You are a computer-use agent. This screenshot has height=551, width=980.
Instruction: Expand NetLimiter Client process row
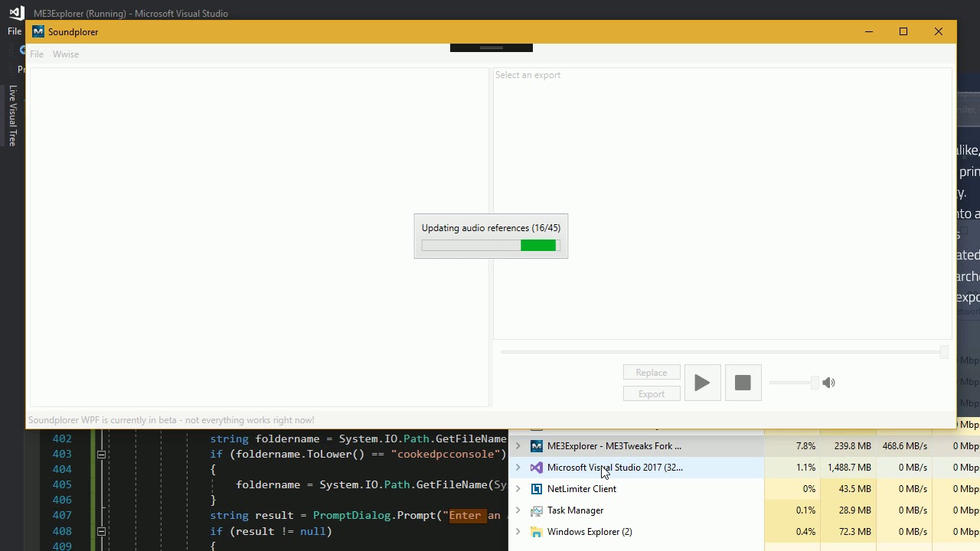[x=518, y=489]
